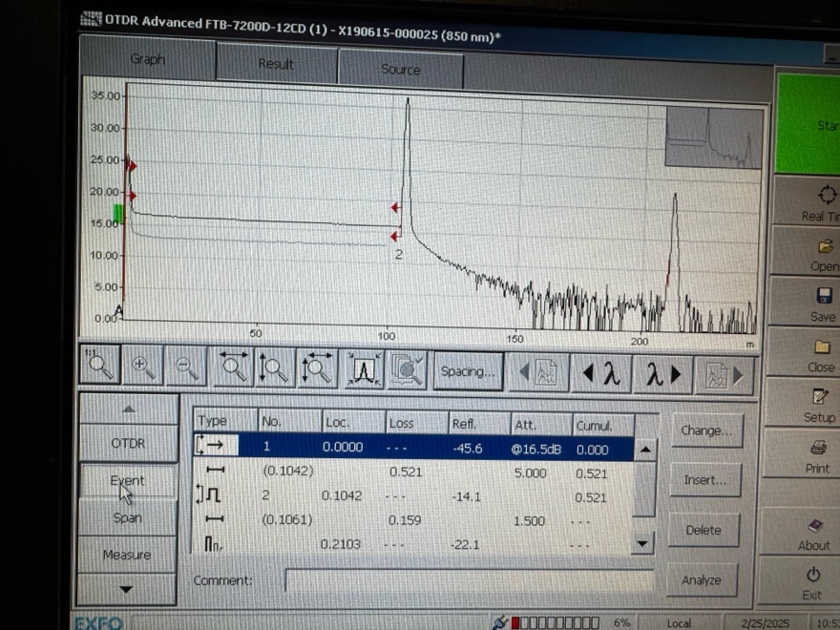Go to the previous trace icon
The image size is (840, 630).
coord(539,373)
